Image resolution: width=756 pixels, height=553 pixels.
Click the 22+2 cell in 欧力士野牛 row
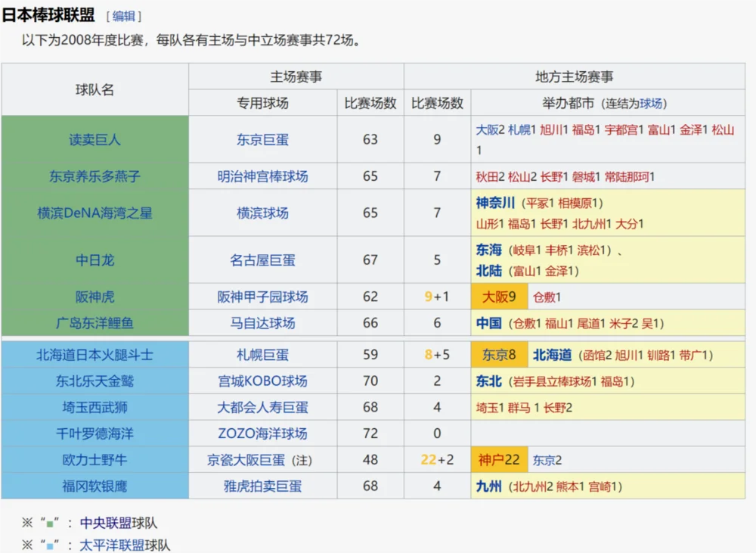click(x=437, y=460)
